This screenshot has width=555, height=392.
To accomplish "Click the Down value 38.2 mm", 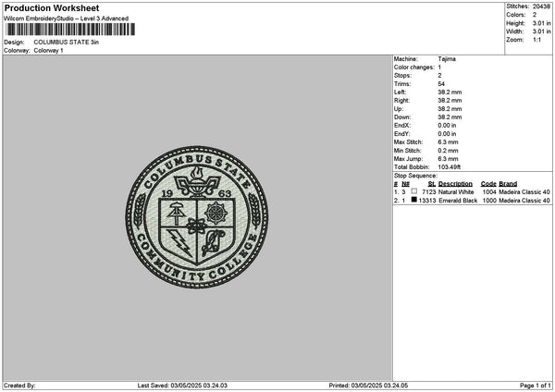I will point(450,117).
